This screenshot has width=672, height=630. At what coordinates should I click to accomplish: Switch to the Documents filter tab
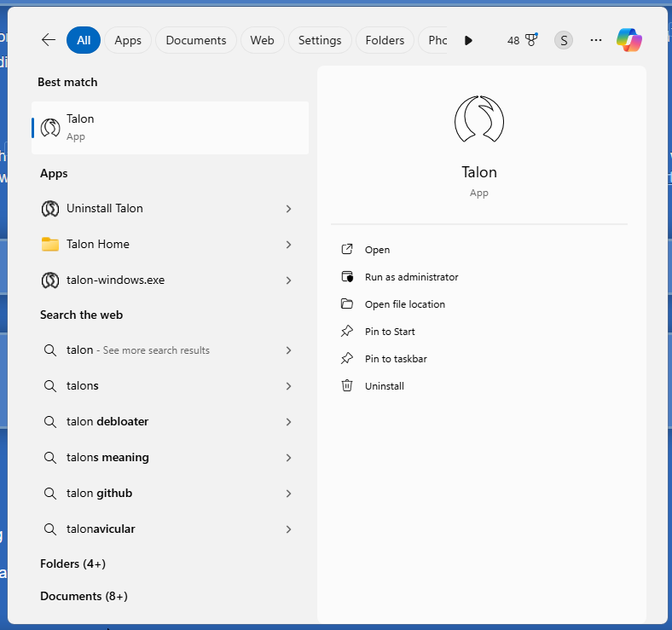click(196, 40)
